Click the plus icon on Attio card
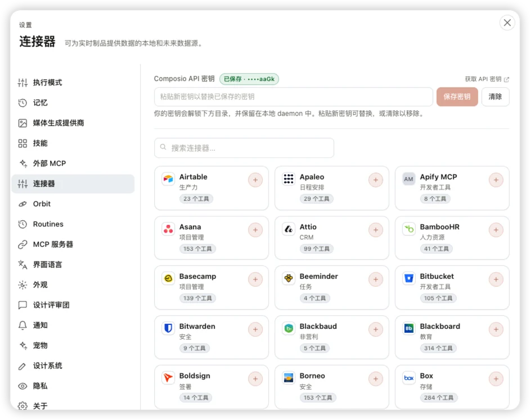 375,230
